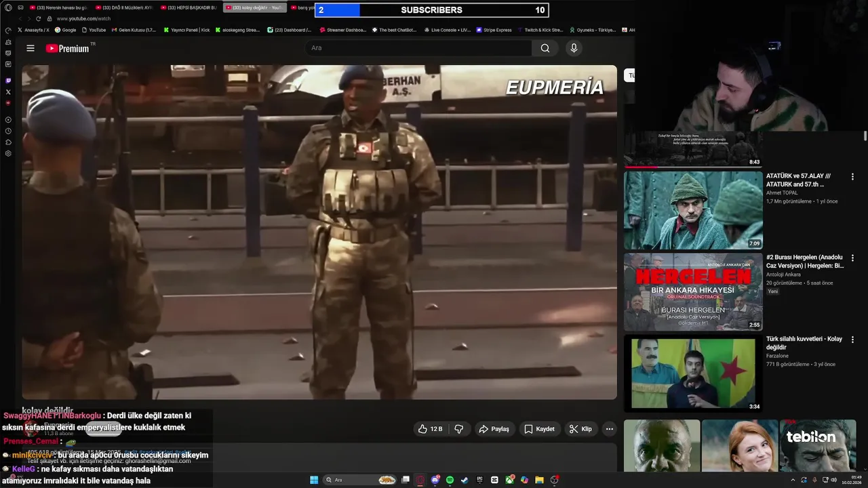Open Steam from the taskbar
This screenshot has width=868, height=488.
pyautogui.click(x=465, y=480)
